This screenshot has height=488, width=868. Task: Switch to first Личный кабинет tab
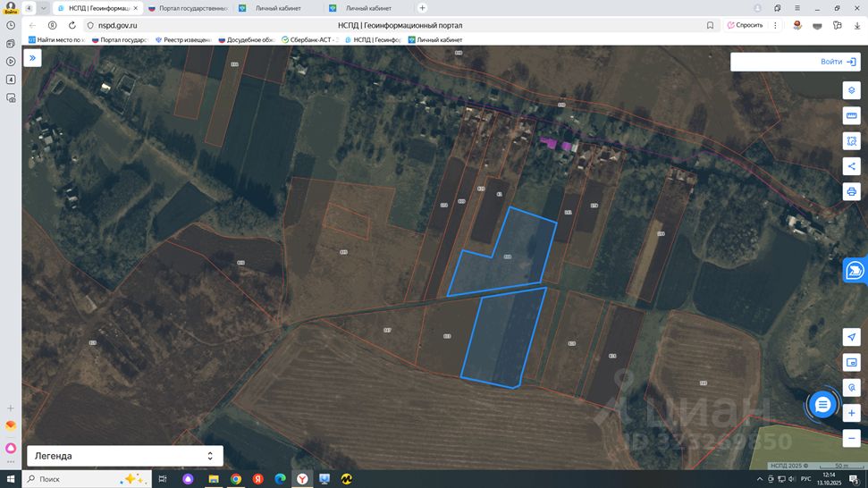pyautogui.click(x=278, y=8)
